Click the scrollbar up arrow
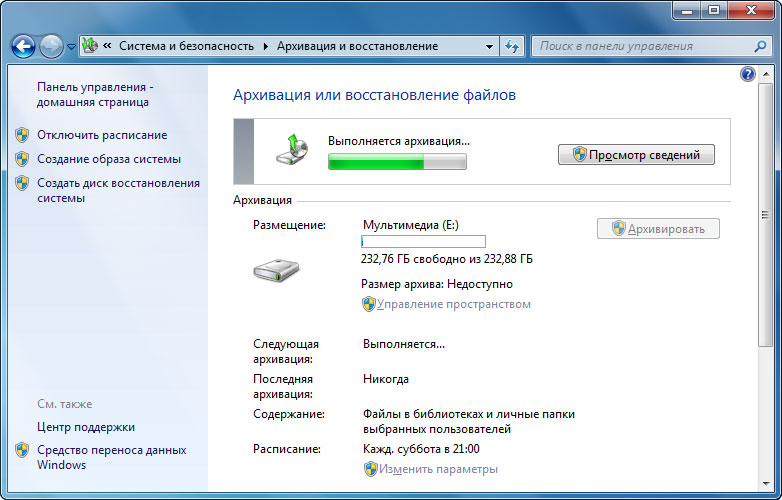 click(x=765, y=75)
